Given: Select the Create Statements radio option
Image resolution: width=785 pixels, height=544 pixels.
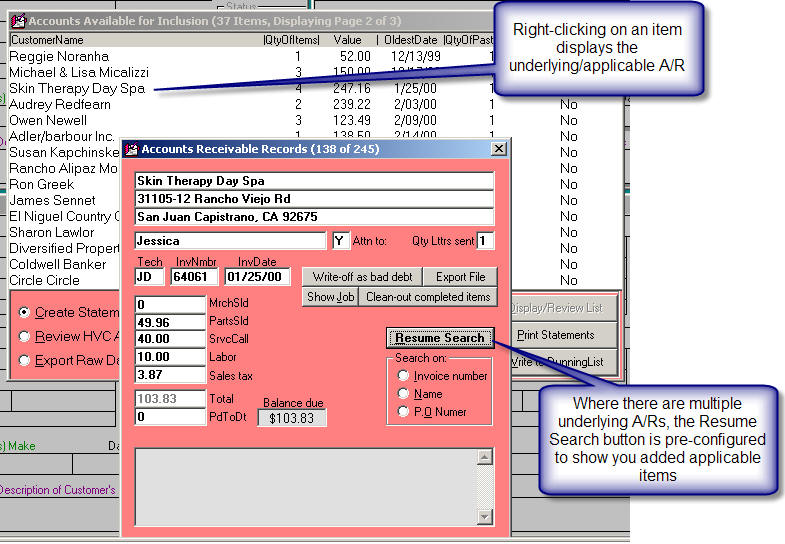Looking at the screenshot, I should point(25,312).
